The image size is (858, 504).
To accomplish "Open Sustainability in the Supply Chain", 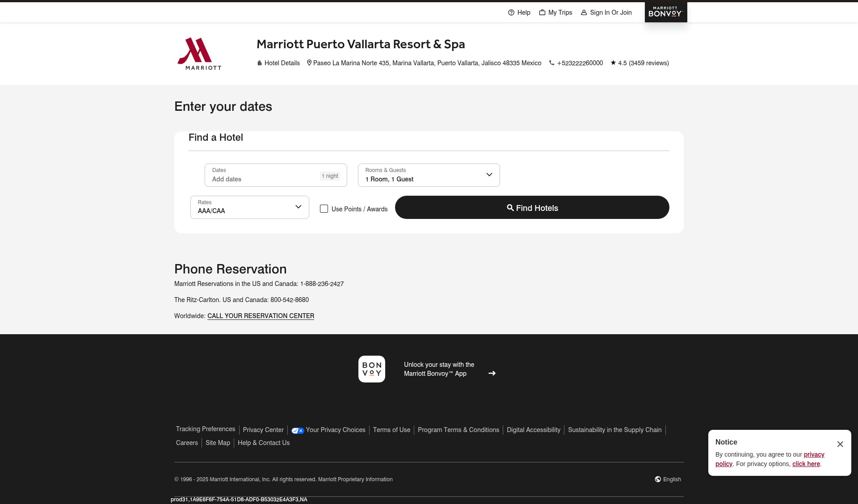I will (615, 430).
